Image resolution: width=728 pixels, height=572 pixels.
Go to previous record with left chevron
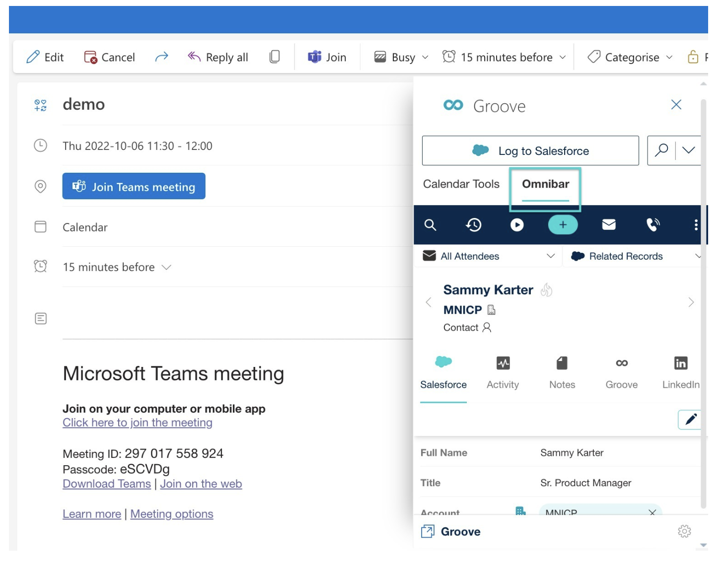[x=429, y=302]
